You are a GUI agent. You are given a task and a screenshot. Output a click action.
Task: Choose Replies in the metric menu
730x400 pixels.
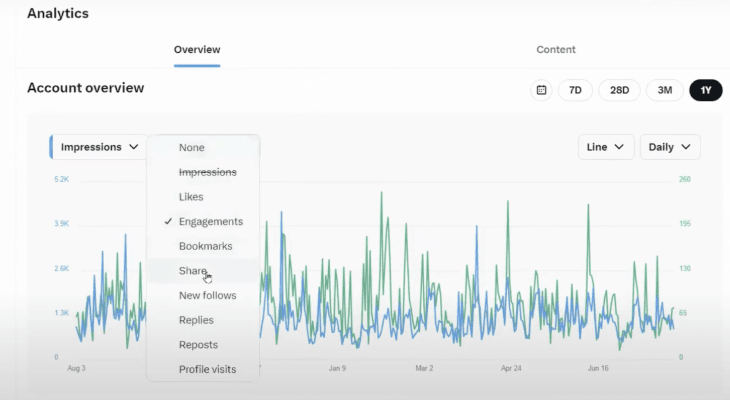[196, 320]
